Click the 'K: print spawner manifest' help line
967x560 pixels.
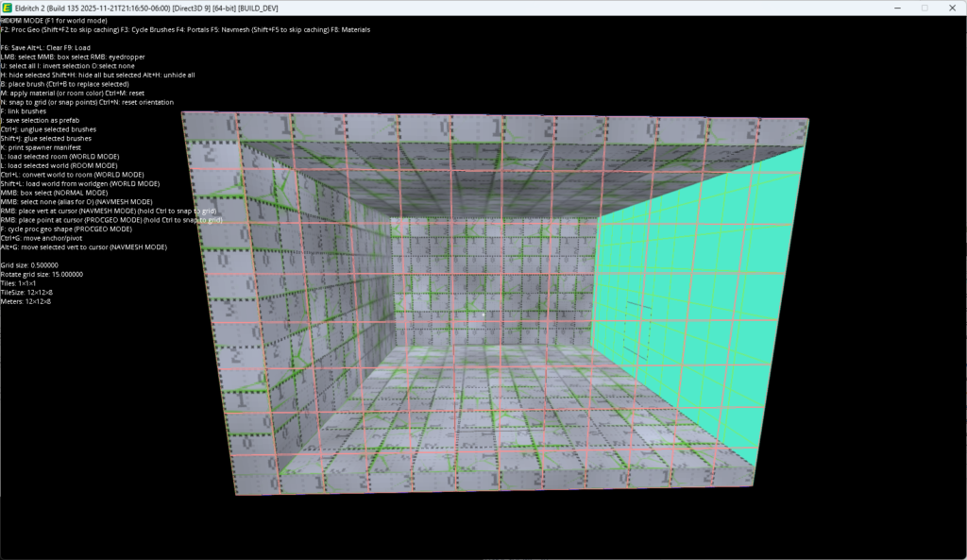[x=41, y=147]
